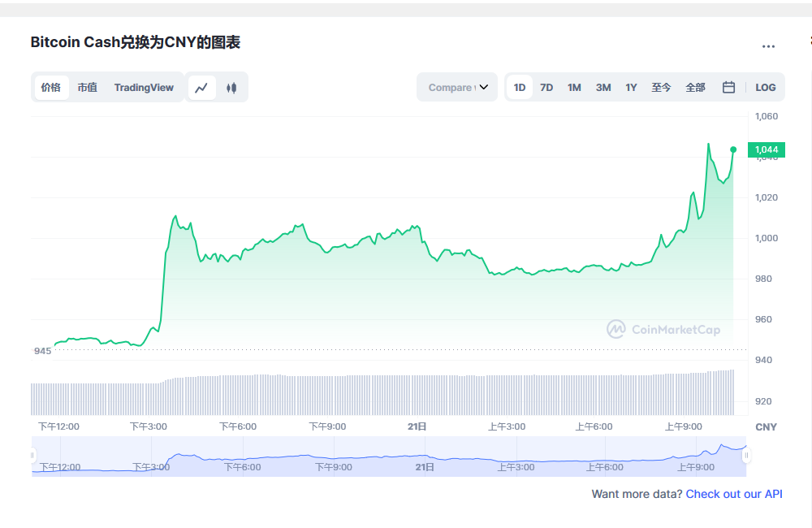The width and height of the screenshot is (812, 528).
Task: Switch to candlestick chart icon
Action: (231, 88)
